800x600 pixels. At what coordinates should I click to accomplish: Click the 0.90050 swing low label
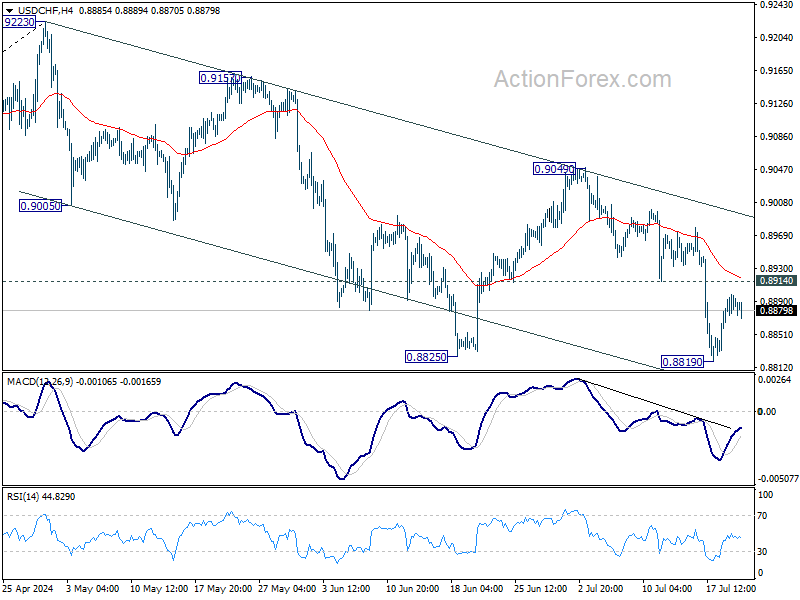pos(40,206)
